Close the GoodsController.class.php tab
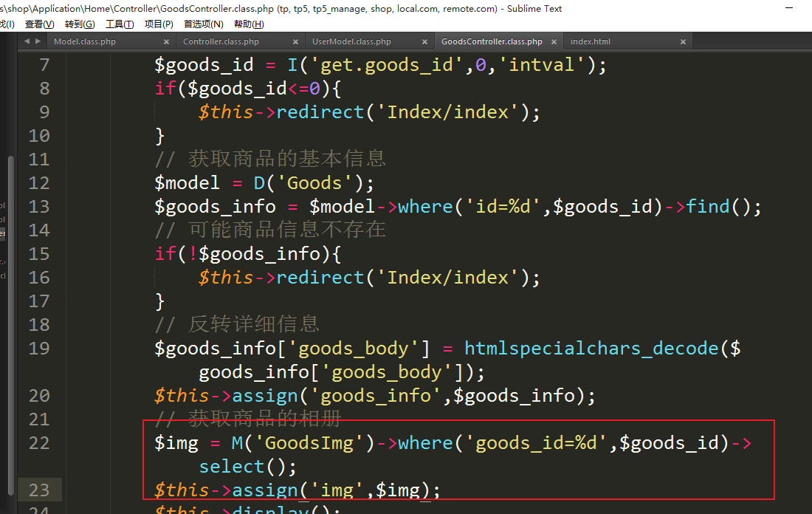Screen dimensions: 812x514 pyautogui.click(x=554, y=42)
